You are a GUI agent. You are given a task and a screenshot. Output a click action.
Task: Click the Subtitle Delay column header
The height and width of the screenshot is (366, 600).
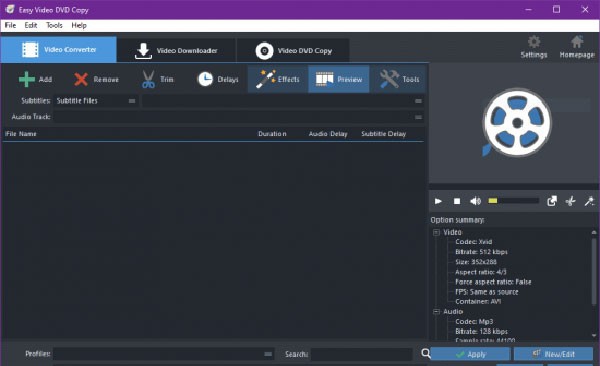[383, 134]
